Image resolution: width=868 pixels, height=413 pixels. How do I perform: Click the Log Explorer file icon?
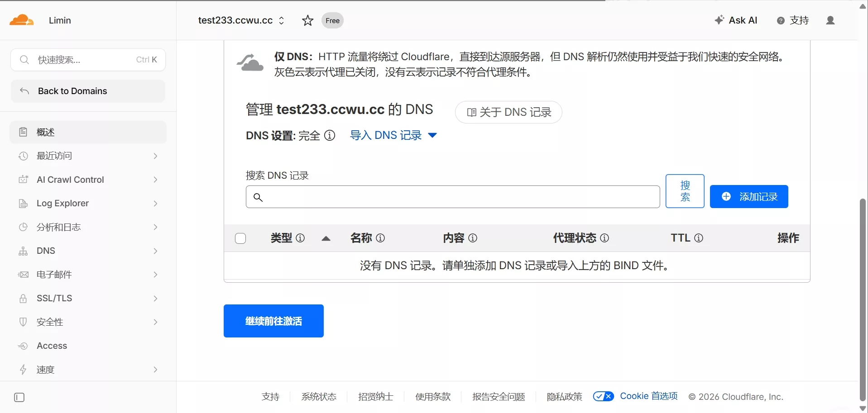pos(23,204)
